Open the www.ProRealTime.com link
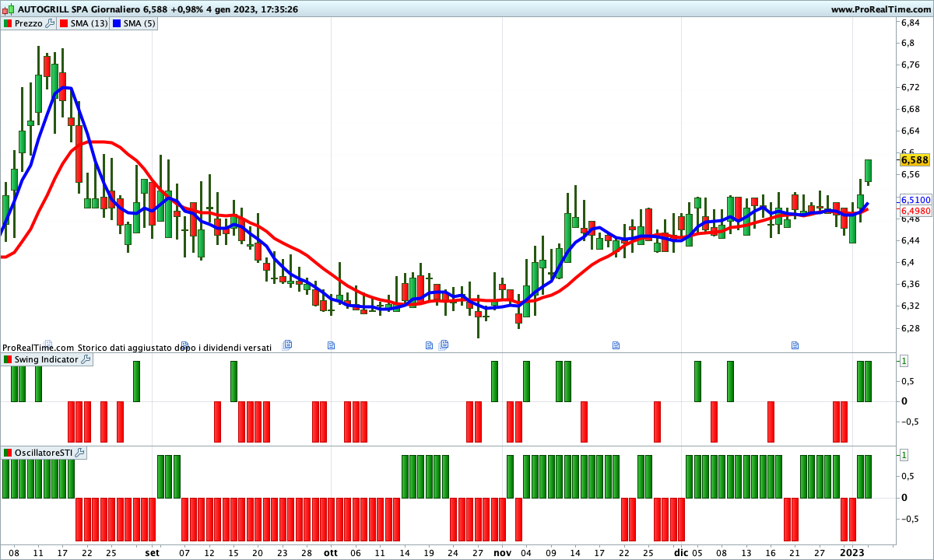934x560 pixels. (x=880, y=9)
